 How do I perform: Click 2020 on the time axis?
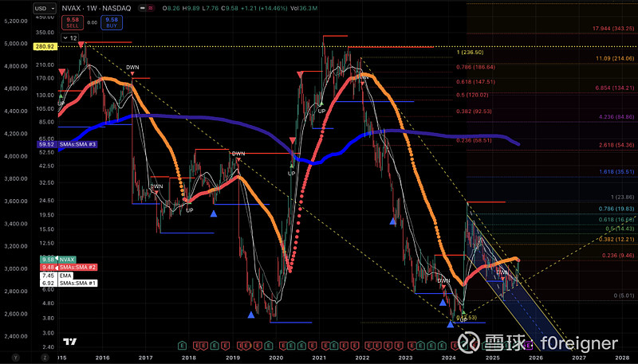point(276,358)
